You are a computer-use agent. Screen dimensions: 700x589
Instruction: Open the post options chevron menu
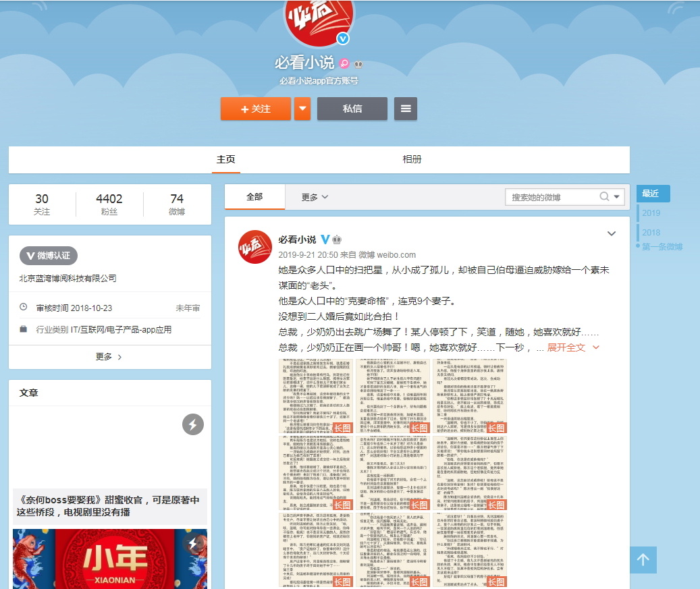pos(612,233)
